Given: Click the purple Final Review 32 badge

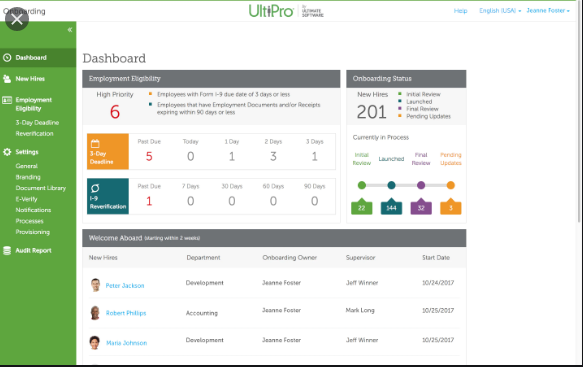Looking at the screenshot, I should point(421,207).
